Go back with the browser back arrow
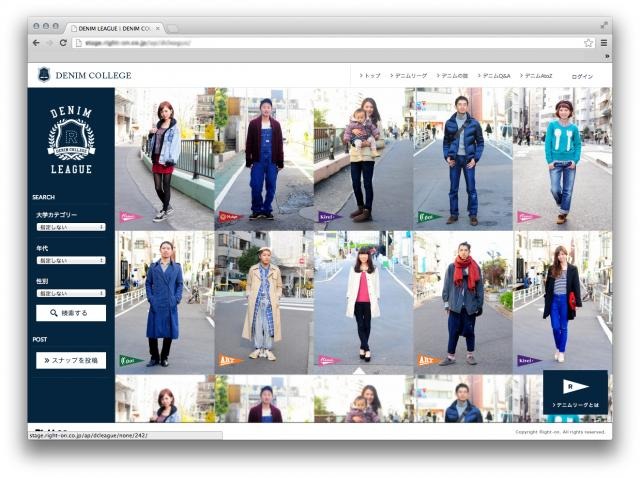This screenshot has height=478, width=640. [36, 43]
